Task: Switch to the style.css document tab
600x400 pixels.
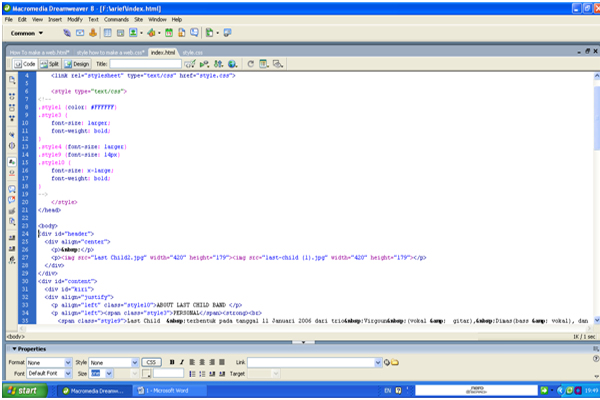Action: coord(192,51)
